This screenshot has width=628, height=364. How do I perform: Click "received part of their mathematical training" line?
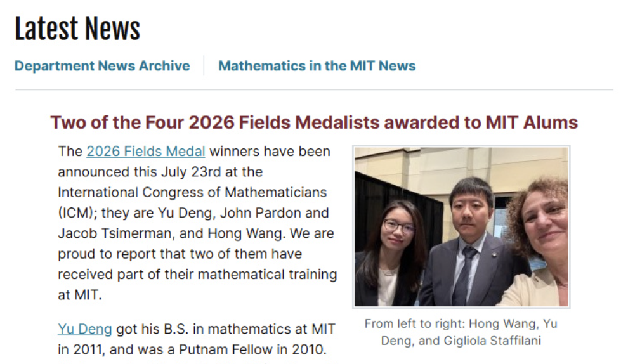click(x=197, y=275)
